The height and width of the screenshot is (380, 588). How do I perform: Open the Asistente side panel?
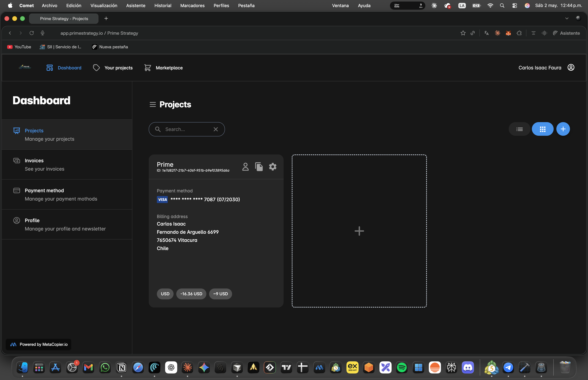point(566,33)
